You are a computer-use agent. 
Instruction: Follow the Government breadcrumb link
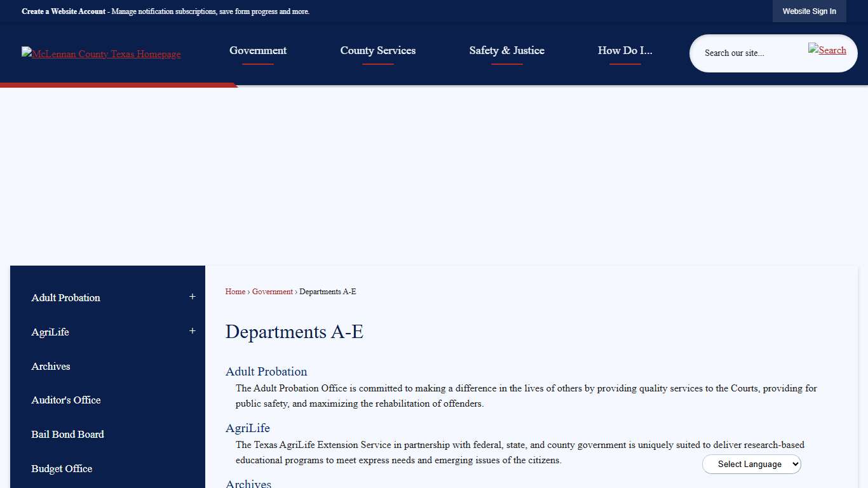tap(272, 292)
